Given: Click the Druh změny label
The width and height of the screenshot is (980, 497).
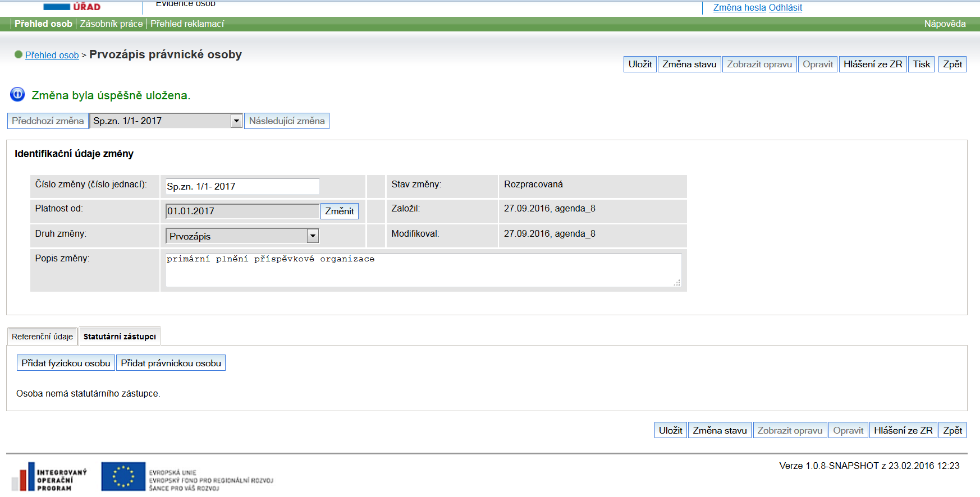Looking at the screenshot, I should point(61,233).
